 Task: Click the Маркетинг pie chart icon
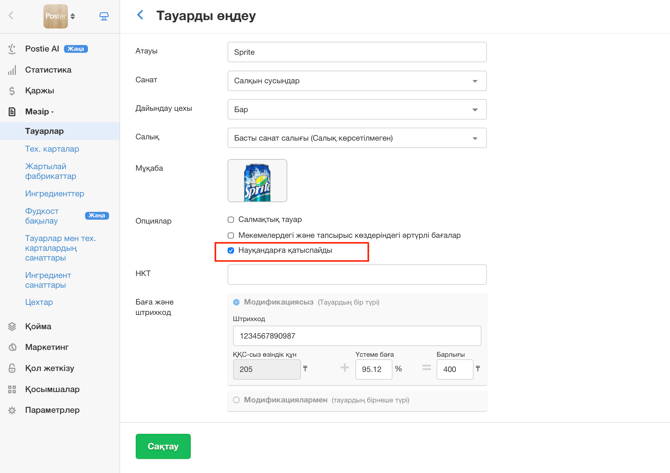[x=12, y=347]
